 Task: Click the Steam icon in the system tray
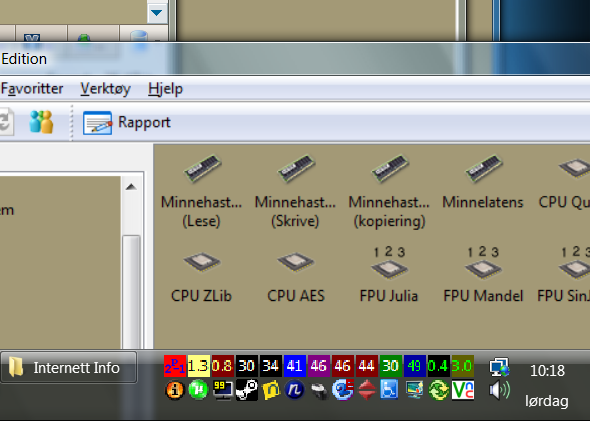[247, 390]
